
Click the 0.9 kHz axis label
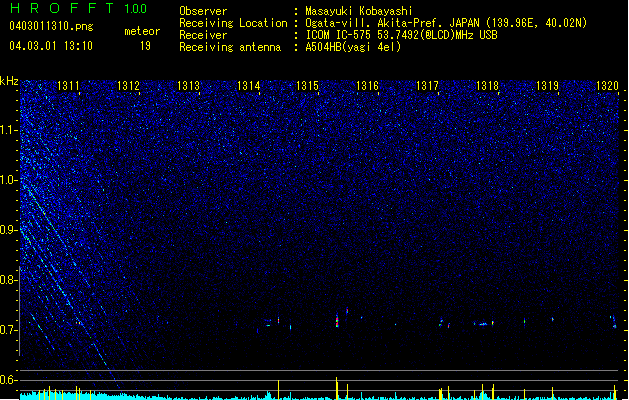click(x=9, y=230)
